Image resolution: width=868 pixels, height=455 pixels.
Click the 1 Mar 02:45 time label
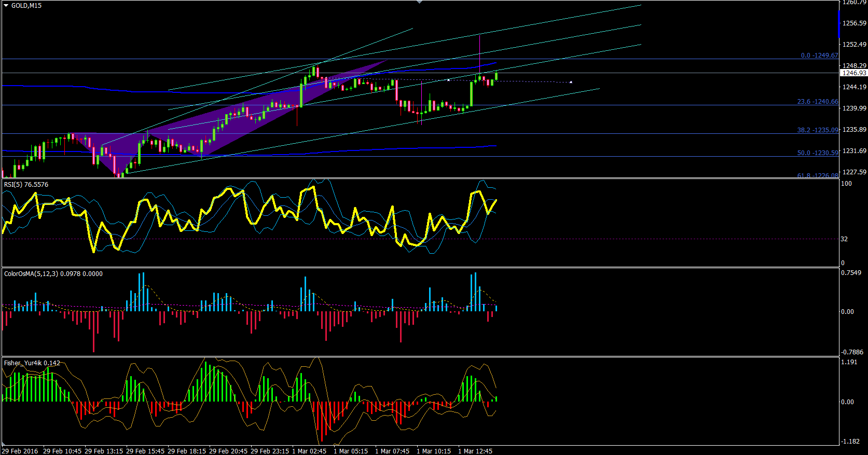[309, 451]
